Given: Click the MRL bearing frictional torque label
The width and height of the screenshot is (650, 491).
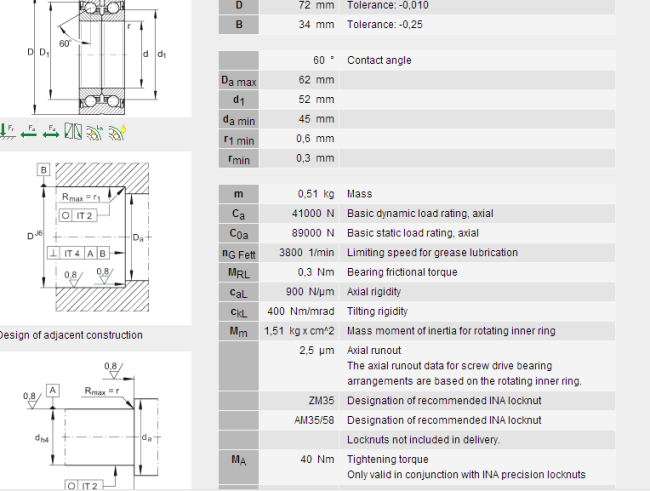Looking at the screenshot, I should [238, 273].
